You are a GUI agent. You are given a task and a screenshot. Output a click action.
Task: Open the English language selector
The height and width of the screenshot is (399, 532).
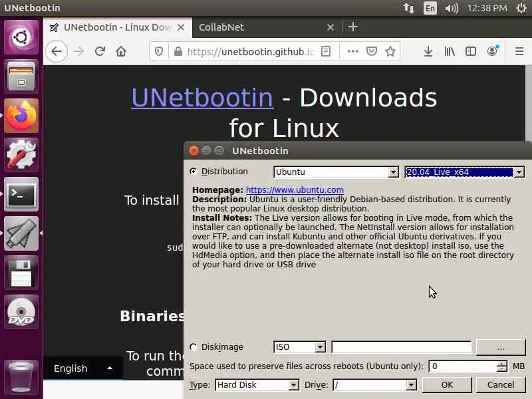(x=82, y=368)
